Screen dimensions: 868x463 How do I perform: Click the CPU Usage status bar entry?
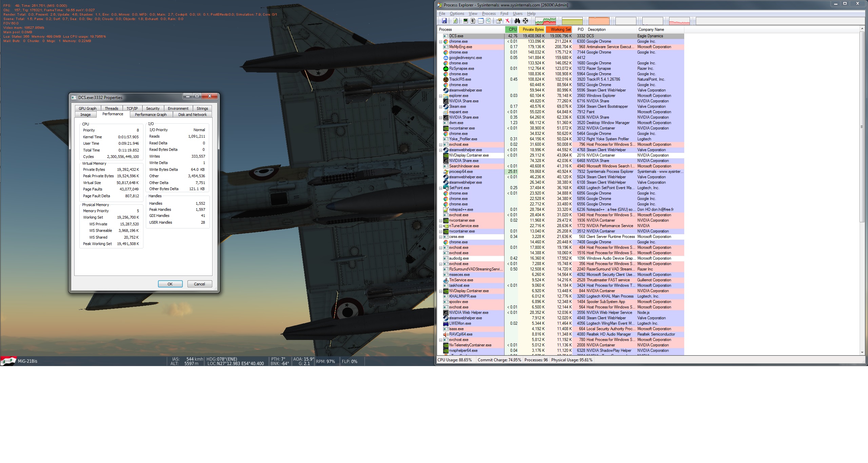tap(455, 360)
